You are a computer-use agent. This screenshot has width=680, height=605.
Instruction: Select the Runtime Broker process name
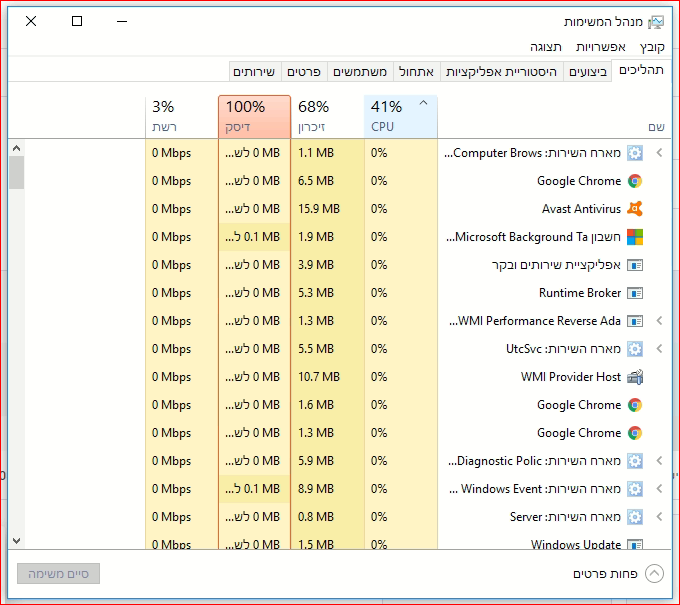coord(580,293)
